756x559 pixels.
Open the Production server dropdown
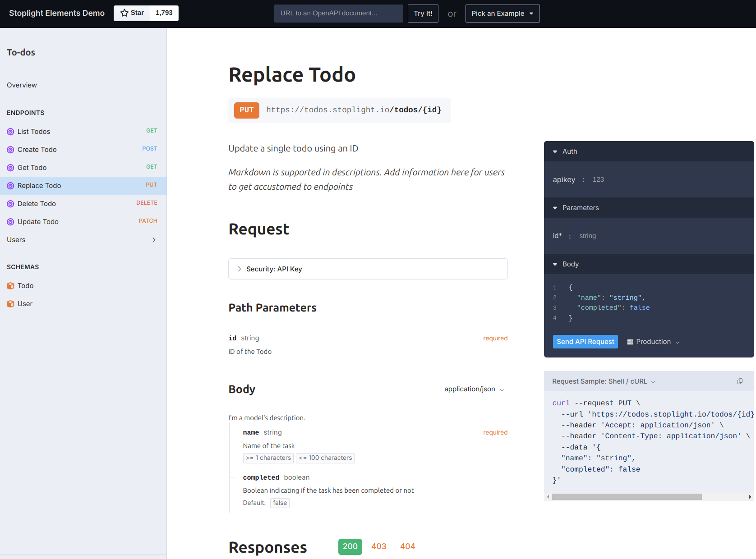pos(653,342)
